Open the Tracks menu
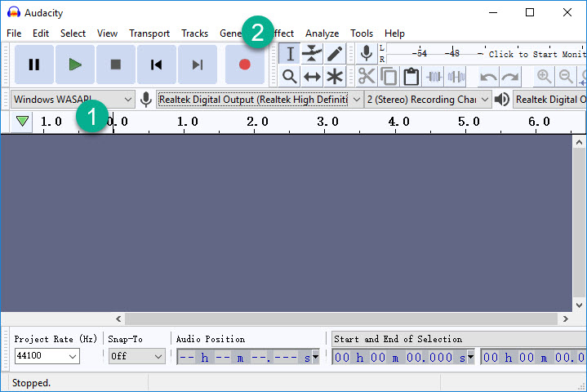Viewport: 587px width, 392px height. [x=194, y=33]
